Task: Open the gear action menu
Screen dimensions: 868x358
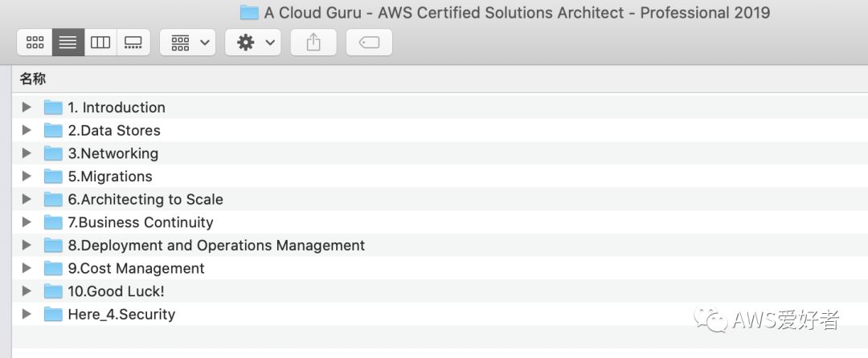Action: pyautogui.click(x=252, y=43)
